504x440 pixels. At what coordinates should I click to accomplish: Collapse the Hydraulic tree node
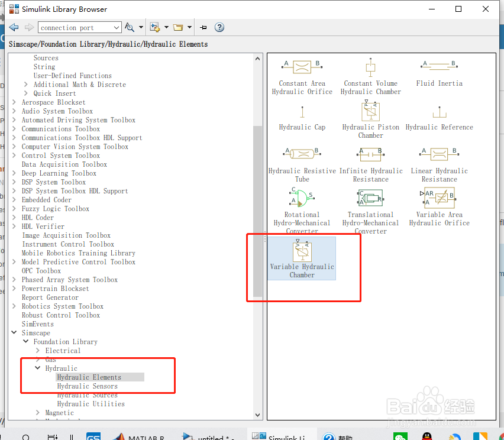[x=38, y=368]
